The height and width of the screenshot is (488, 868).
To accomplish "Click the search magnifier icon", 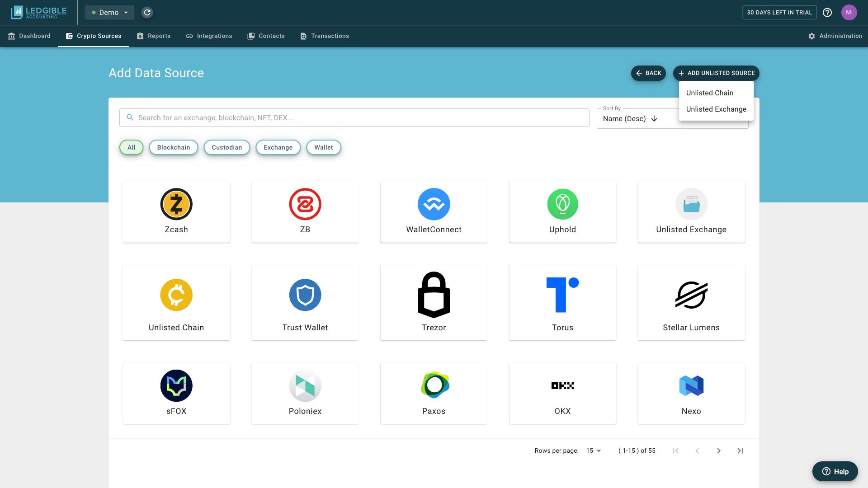I will pyautogui.click(x=130, y=117).
